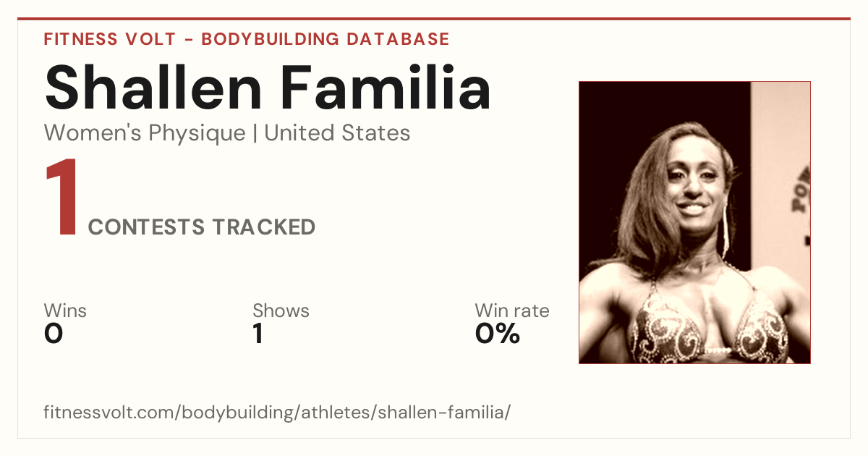
Task: Click the Contests Tracked label
Action: [202, 227]
